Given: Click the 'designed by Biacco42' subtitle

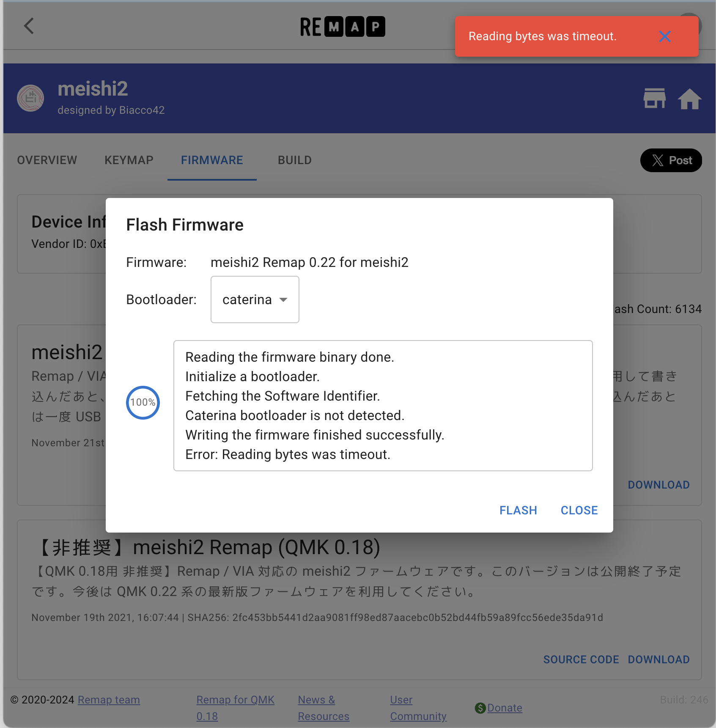Looking at the screenshot, I should tap(111, 110).
